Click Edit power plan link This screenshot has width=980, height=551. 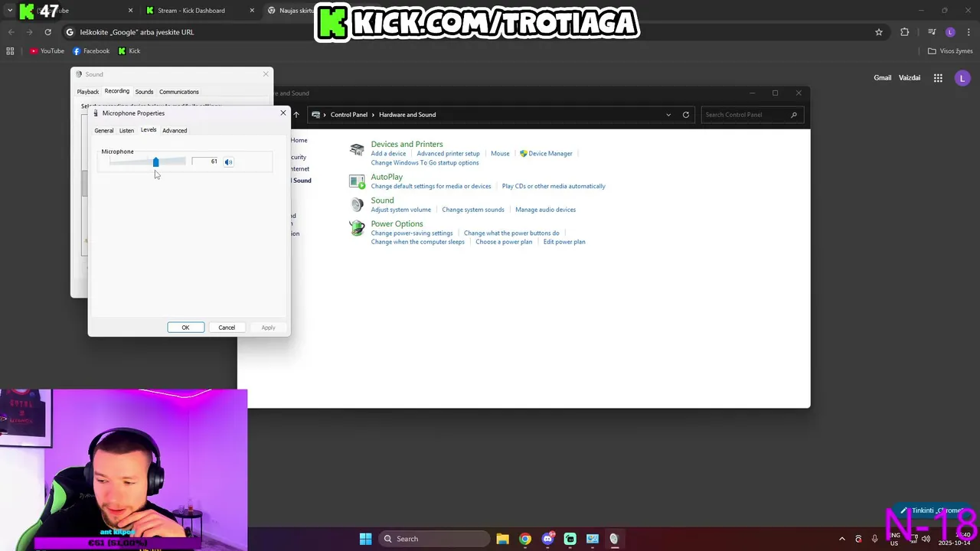click(564, 243)
